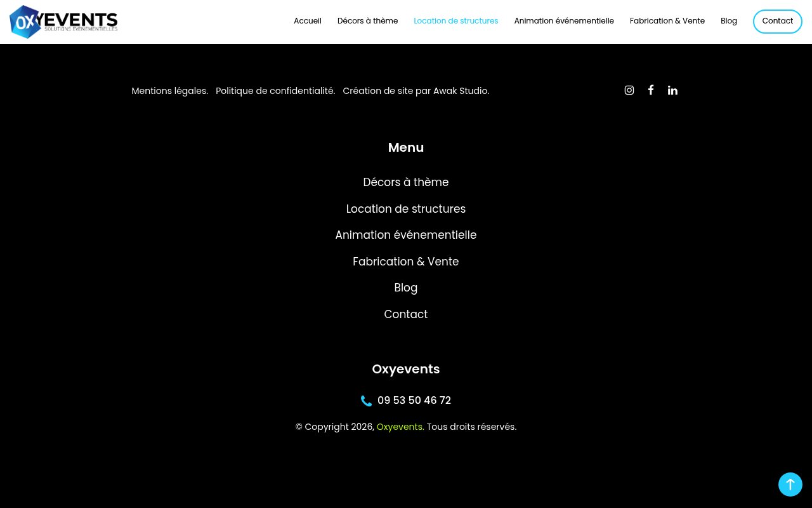Call the phone number 09 53 50 46 72
The height and width of the screenshot is (508, 812).
(414, 400)
